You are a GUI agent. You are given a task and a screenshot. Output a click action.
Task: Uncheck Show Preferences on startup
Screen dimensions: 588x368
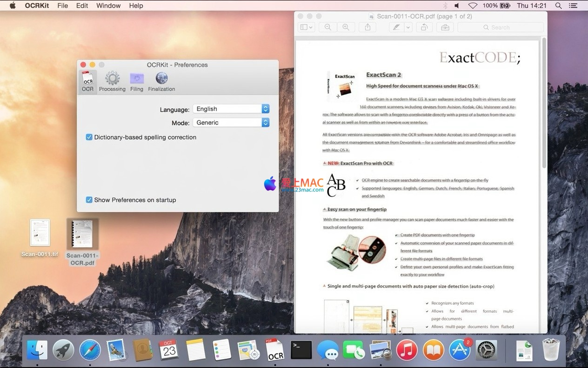pos(89,200)
